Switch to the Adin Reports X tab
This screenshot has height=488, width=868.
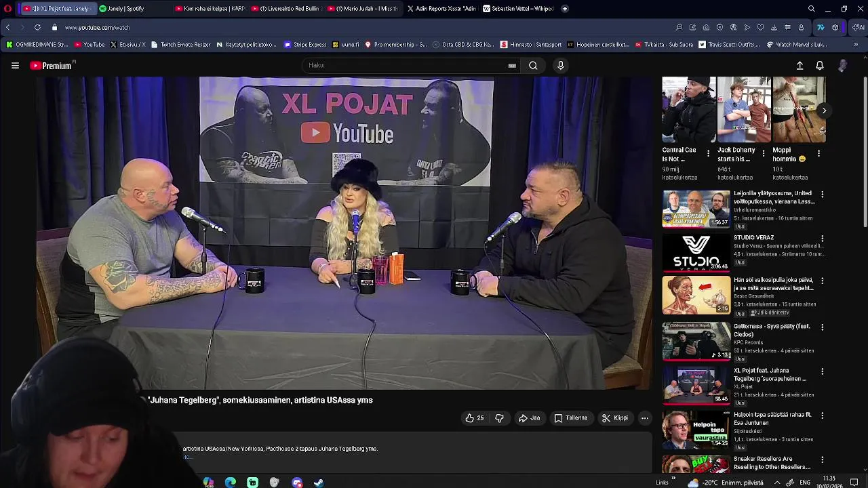point(442,9)
